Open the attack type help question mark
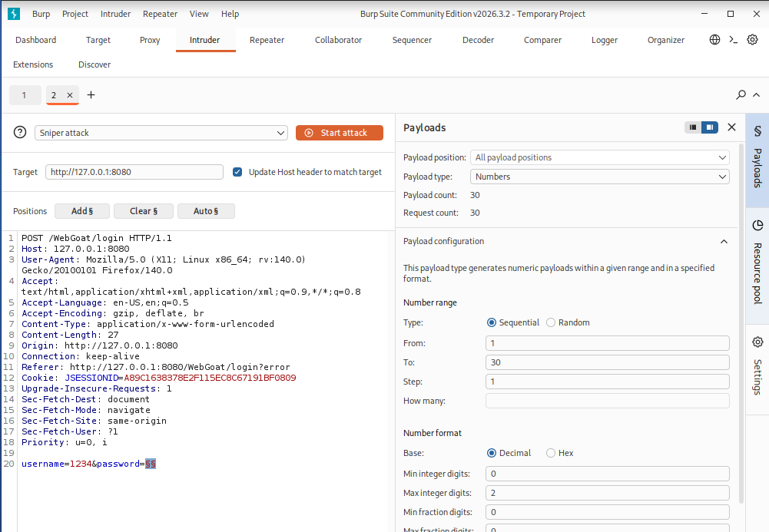The width and height of the screenshot is (769, 532). (20, 132)
